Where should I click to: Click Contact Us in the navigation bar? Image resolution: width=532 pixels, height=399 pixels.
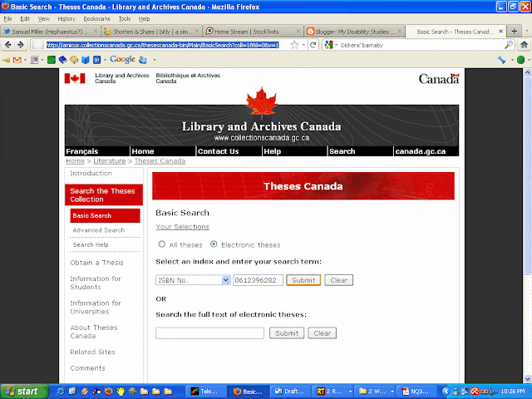tap(218, 151)
